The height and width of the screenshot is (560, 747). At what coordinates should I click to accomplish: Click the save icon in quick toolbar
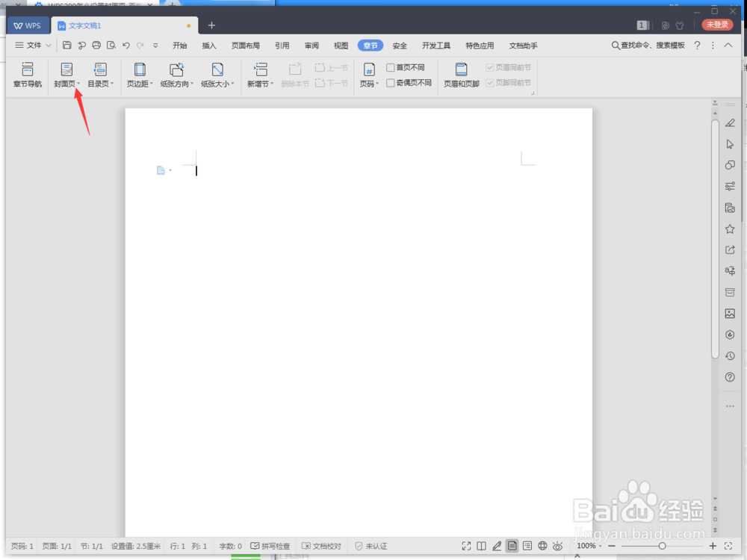66,46
